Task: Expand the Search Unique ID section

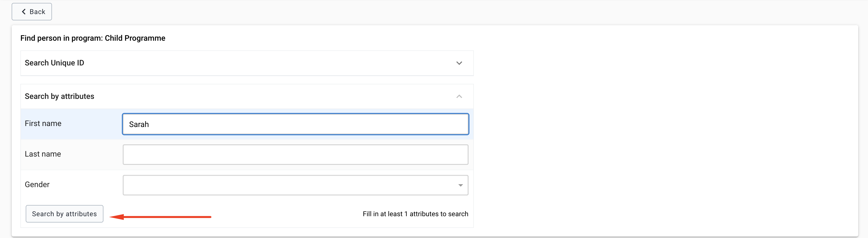Action: tap(247, 63)
